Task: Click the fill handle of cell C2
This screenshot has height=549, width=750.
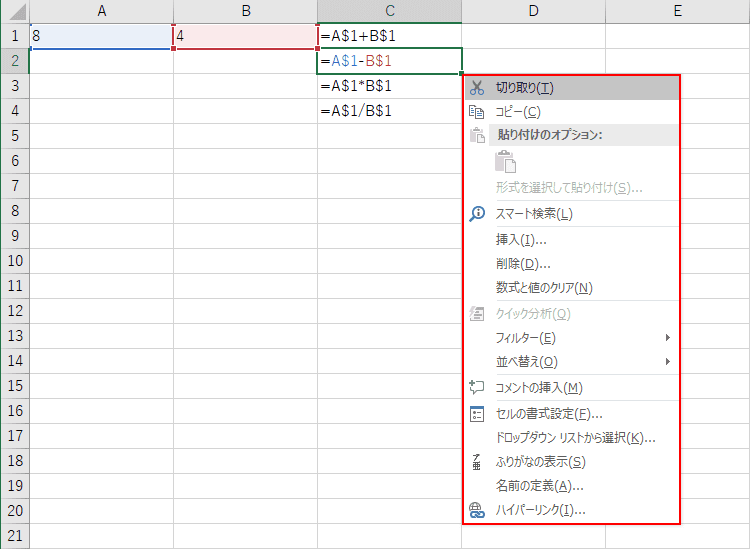Action: tap(461, 74)
